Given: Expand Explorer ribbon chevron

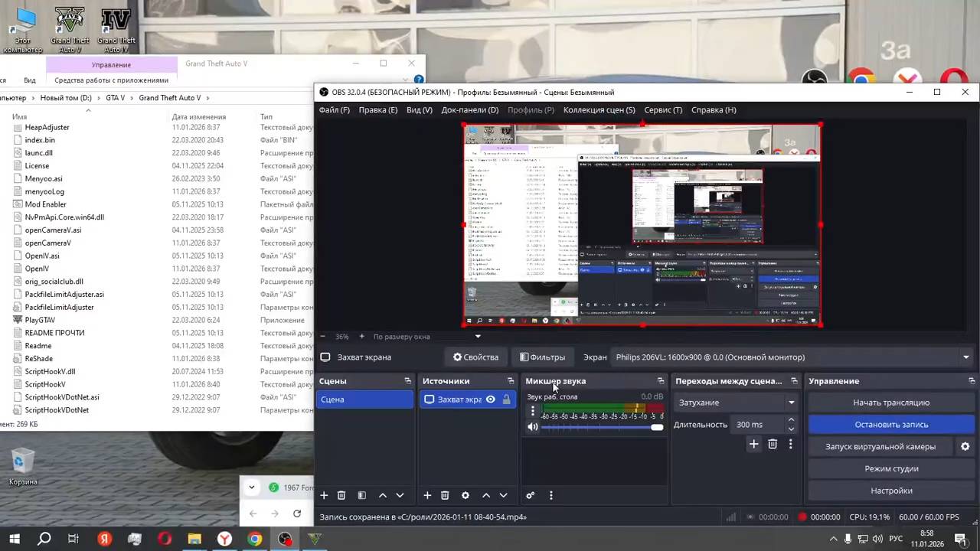Looking at the screenshot, I should [x=406, y=80].
